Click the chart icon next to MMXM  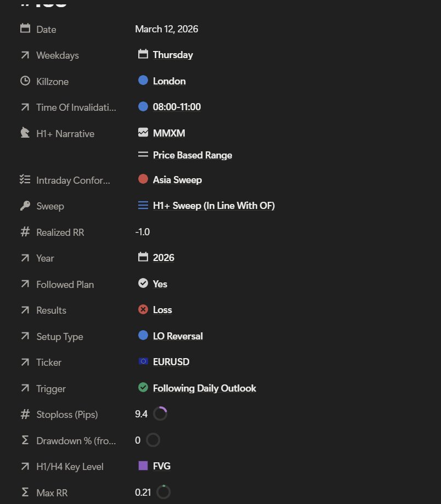143,132
